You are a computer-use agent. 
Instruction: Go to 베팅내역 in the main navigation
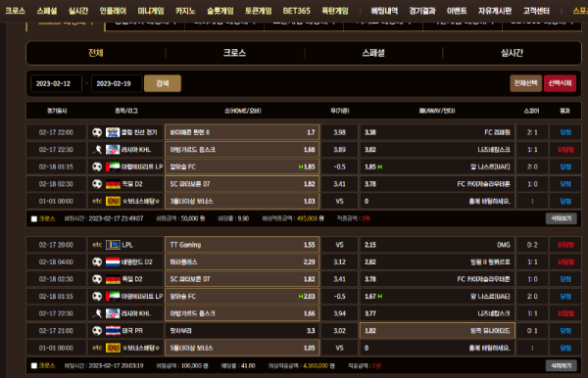(384, 11)
